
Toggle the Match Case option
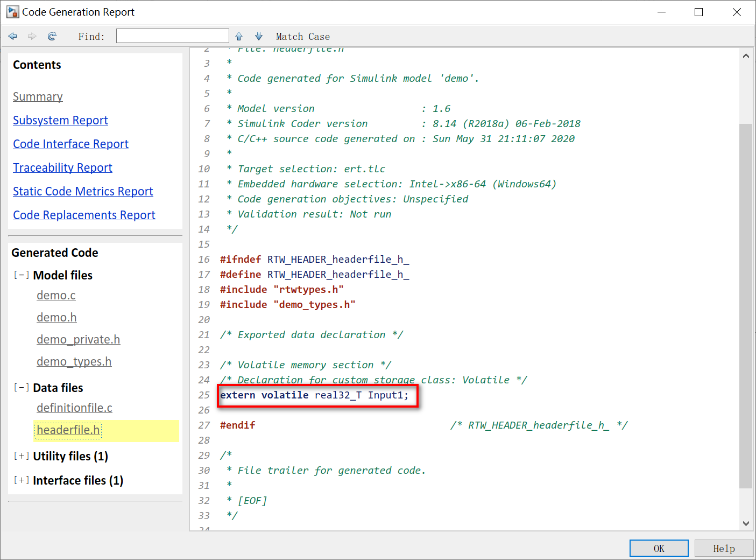[x=303, y=37]
